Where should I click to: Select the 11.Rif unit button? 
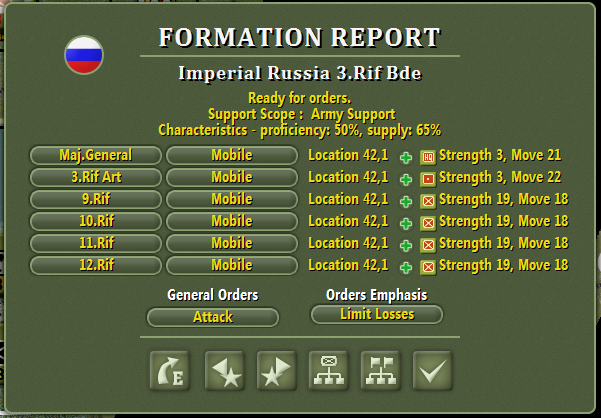pos(96,243)
